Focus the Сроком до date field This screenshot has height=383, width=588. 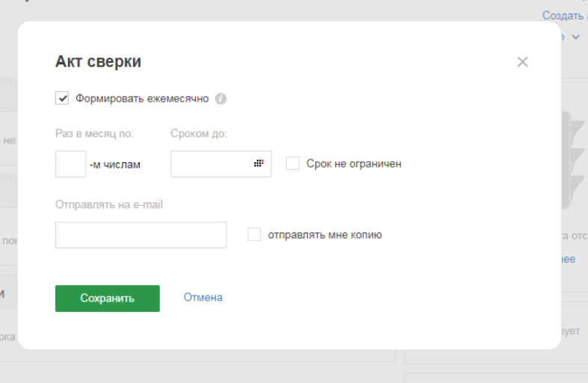coord(221,164)
